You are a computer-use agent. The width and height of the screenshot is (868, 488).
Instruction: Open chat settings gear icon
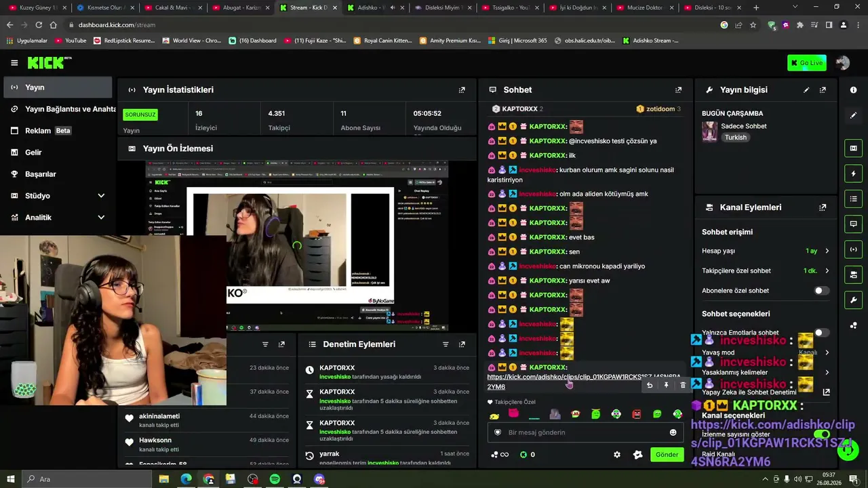coord(617,455)
